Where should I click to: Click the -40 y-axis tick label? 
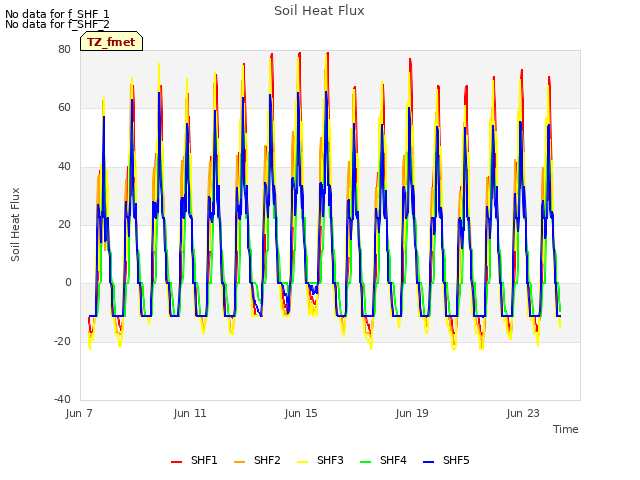click(x=62, y=399)
